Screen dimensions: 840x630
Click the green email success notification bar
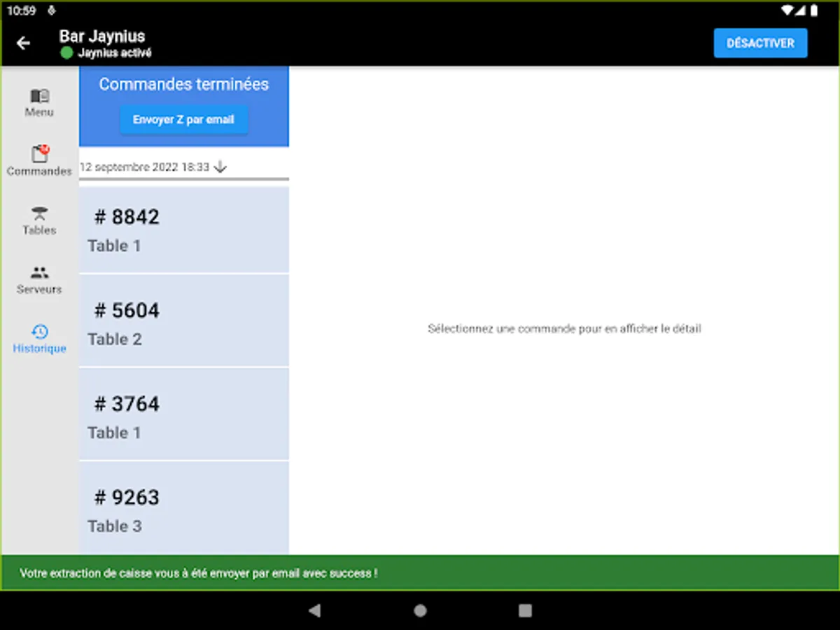coord(420,573)
